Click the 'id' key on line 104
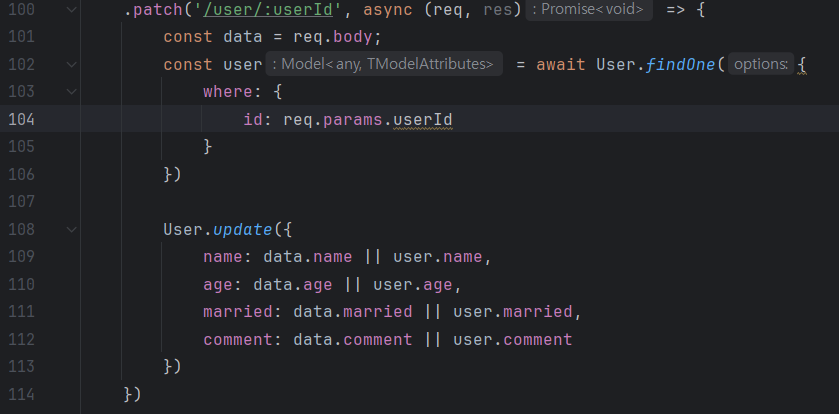Image resolution: width=839 pixels, height=414 pixels. point(253,119)
